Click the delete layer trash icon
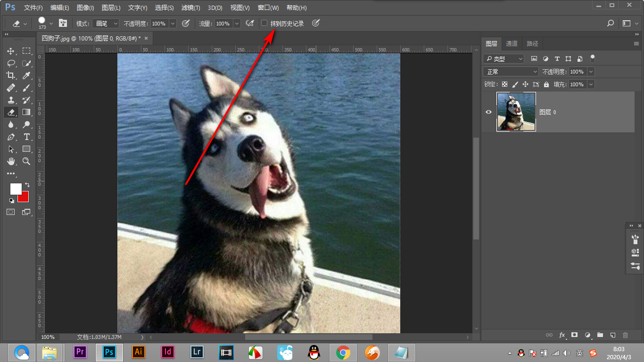This screenshot has height=362, width=644. [625, 335]
